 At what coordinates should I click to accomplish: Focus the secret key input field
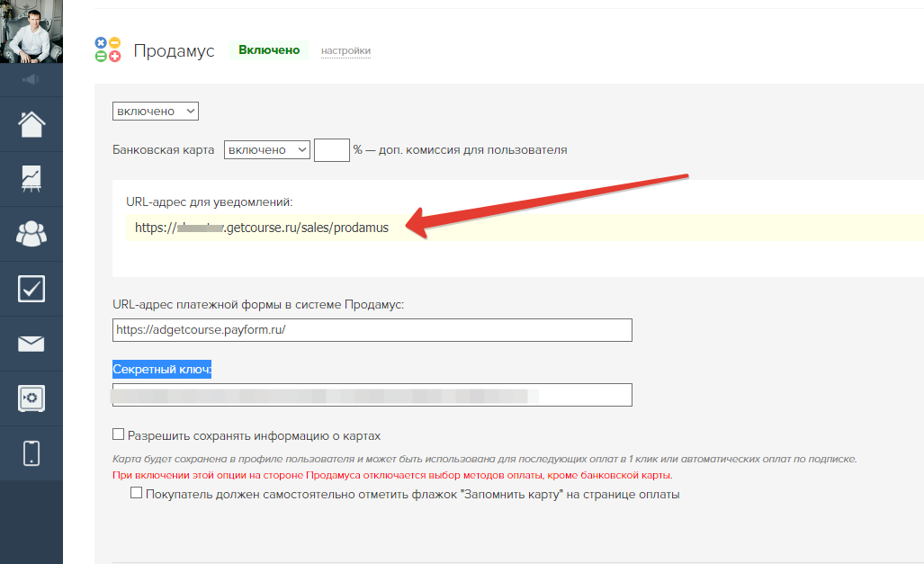pyautogui.click(x=372, y=396)
